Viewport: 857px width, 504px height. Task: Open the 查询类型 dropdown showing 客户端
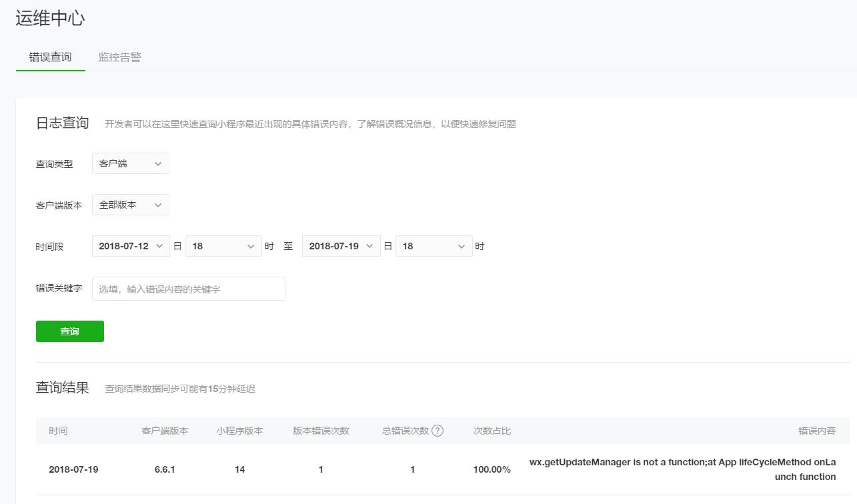[130, 163]
